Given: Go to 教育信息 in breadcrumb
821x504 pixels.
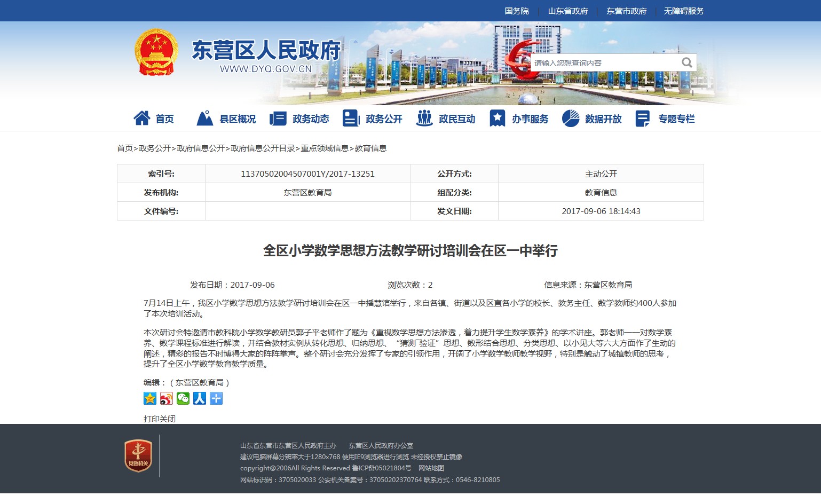Looking at the screenshot, I should 370,148.
